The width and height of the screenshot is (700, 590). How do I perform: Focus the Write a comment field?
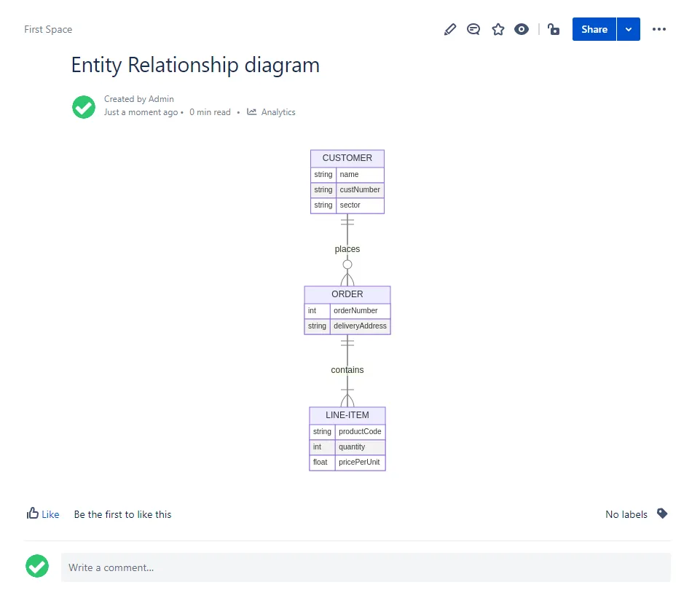tap(366, 567)
